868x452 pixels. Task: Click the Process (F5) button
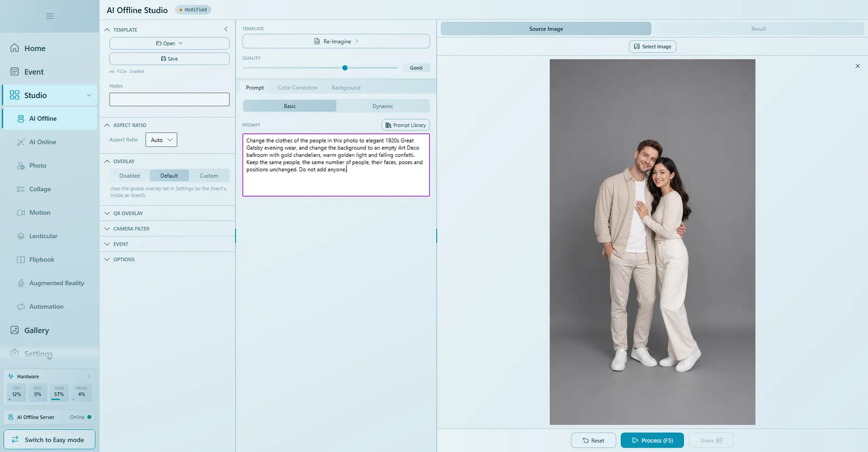coord(652,441)
